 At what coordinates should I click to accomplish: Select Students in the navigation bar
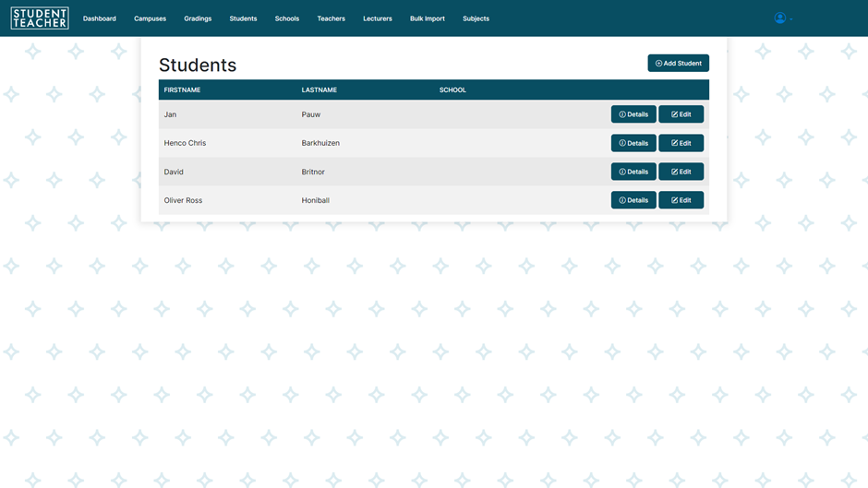[243, 18]
